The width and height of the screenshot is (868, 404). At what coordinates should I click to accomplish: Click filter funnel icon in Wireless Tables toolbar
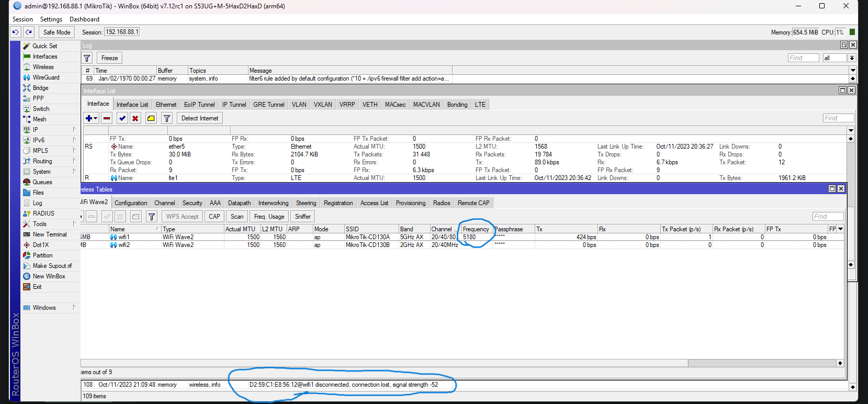152,217
